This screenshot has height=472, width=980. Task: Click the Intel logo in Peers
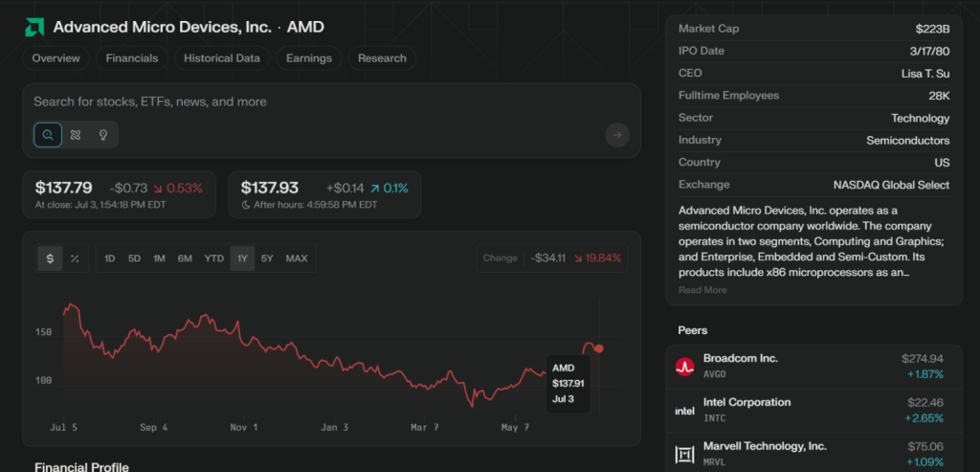tap(684, 410)
